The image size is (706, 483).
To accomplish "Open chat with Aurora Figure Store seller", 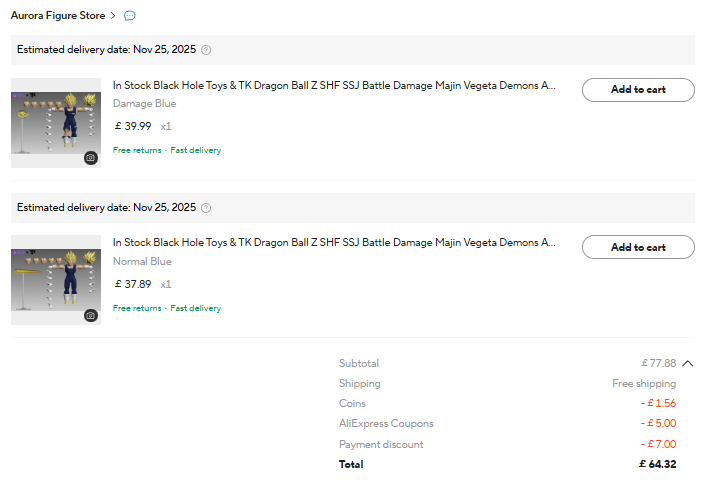I will pyautogui.click(x=129, y=16).
